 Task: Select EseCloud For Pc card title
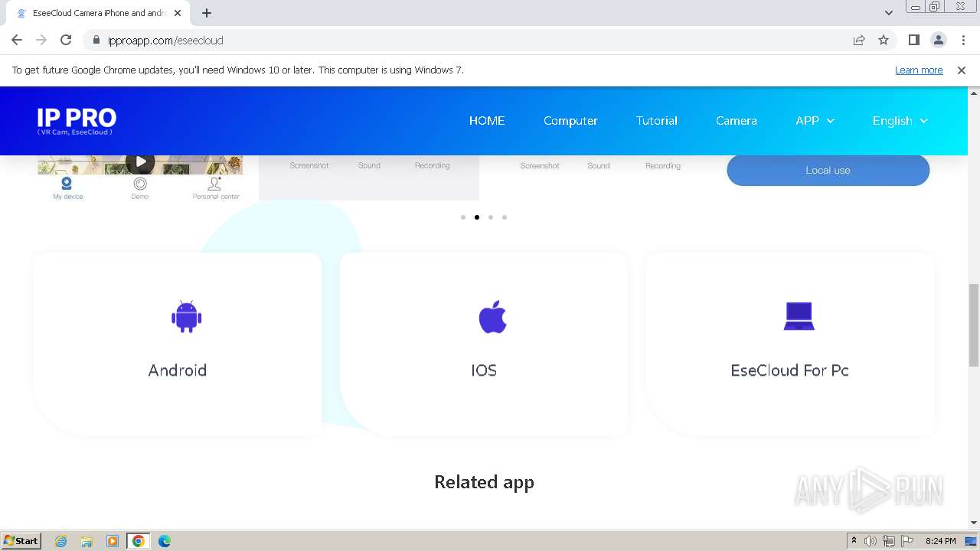coord(789,370)
